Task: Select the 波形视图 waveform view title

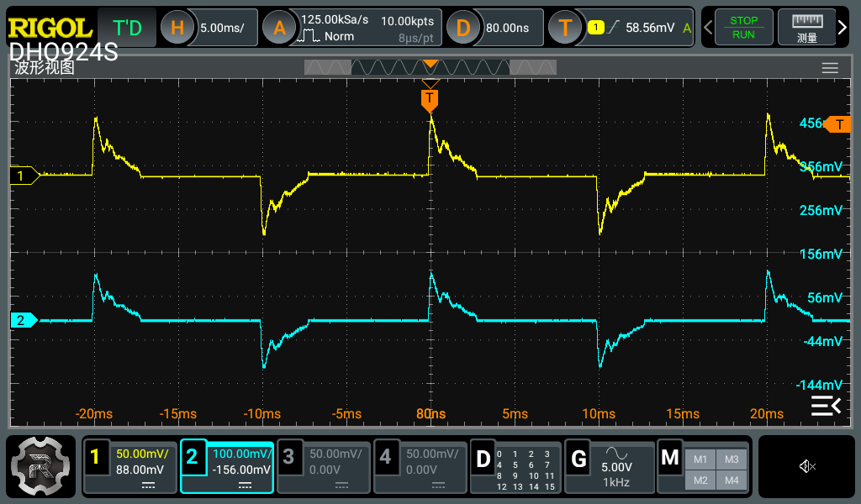Action: pyautogui.click(x=45, y=68)
